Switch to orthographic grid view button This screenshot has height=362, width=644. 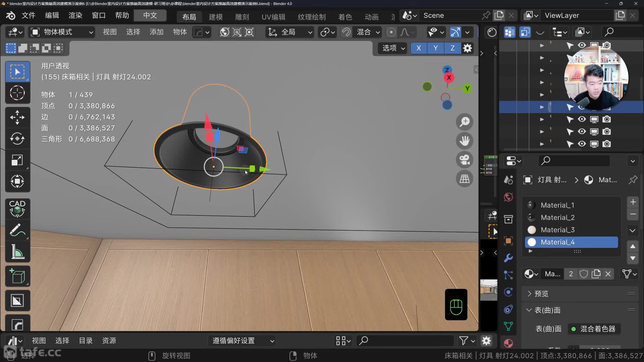pos(465,179)
